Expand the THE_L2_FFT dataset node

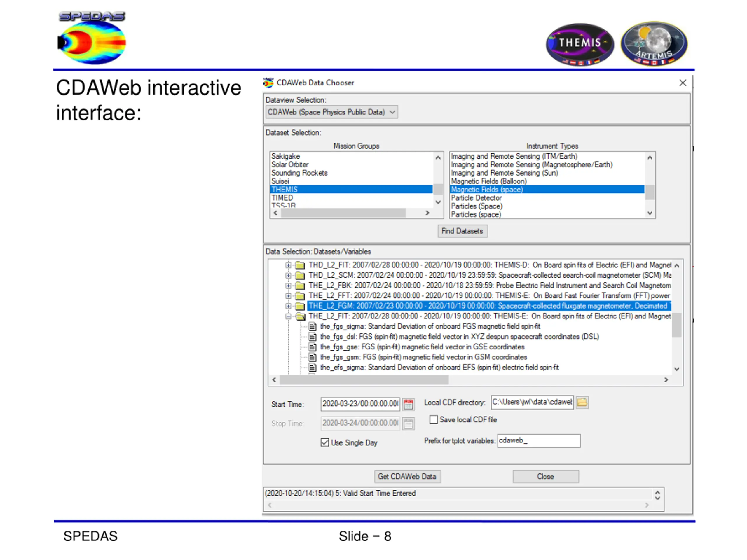tap(288, 296)
